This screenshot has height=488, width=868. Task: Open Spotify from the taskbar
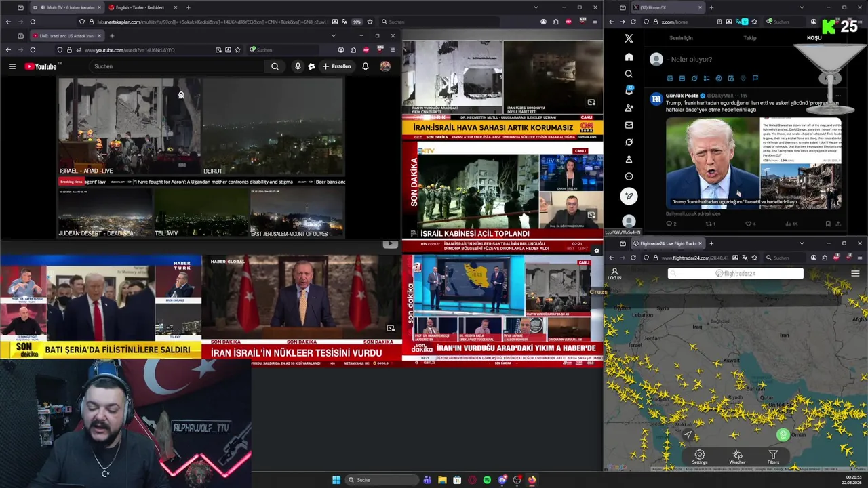[x=487, y=480]
